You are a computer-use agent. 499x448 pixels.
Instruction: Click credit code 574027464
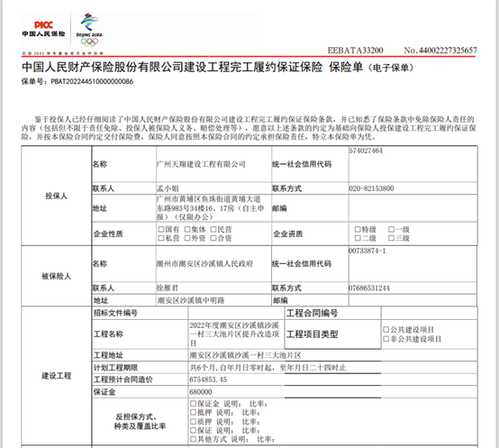pos(366,151)
